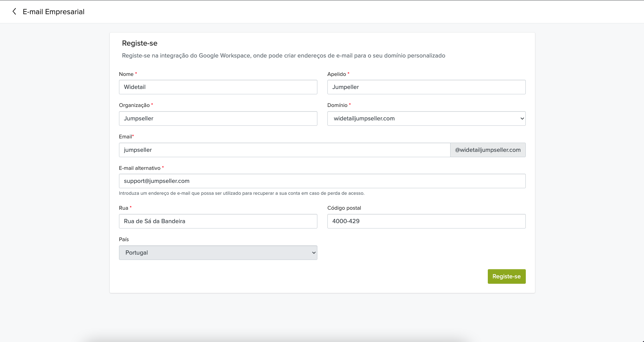Click the E-mail Empresarial page title
The height and width of the screenshot is (342, 644).
[53, 12]
